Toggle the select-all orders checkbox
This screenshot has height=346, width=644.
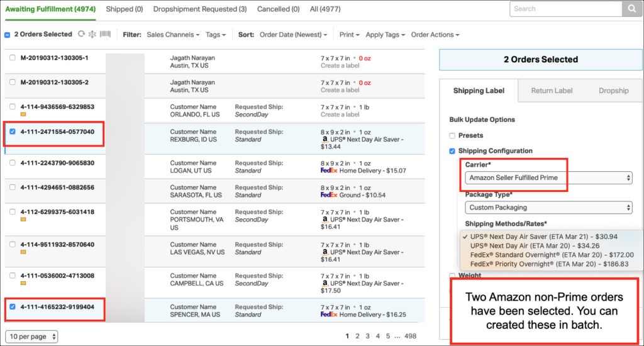coord(8,35)
